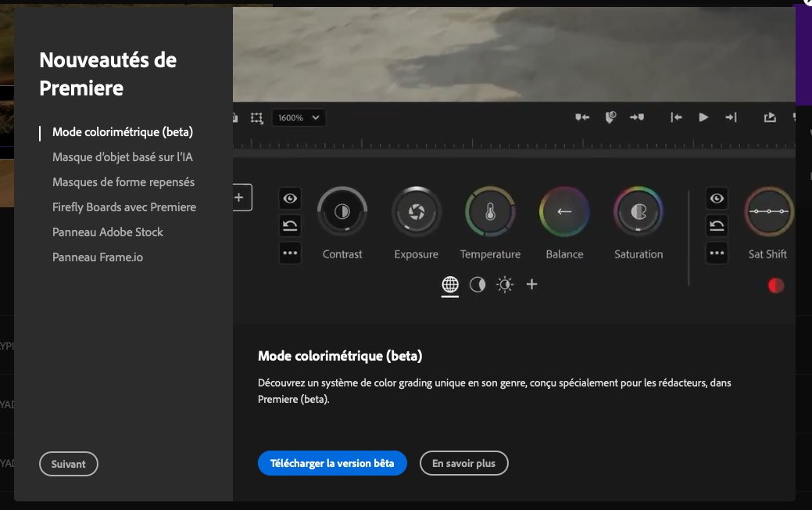Click Mark In icon
Screen dimensions: 812x510
(582, 117)
